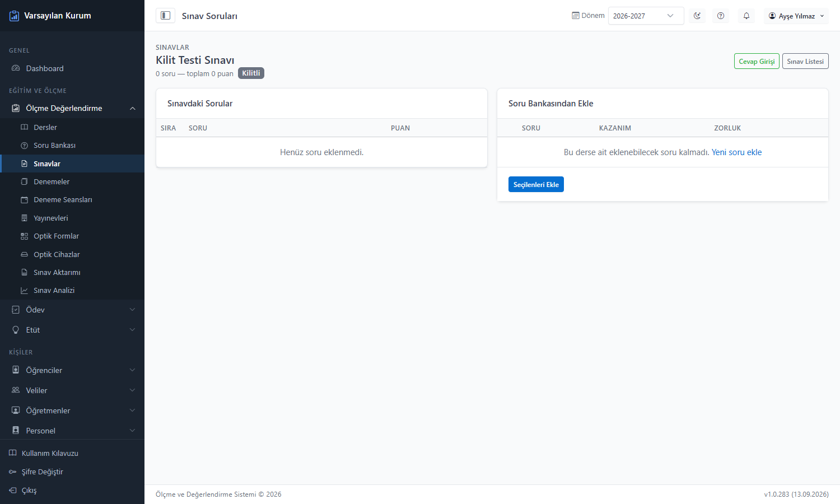Open the notifications bell
840x504 pixels.
point(746,16)
